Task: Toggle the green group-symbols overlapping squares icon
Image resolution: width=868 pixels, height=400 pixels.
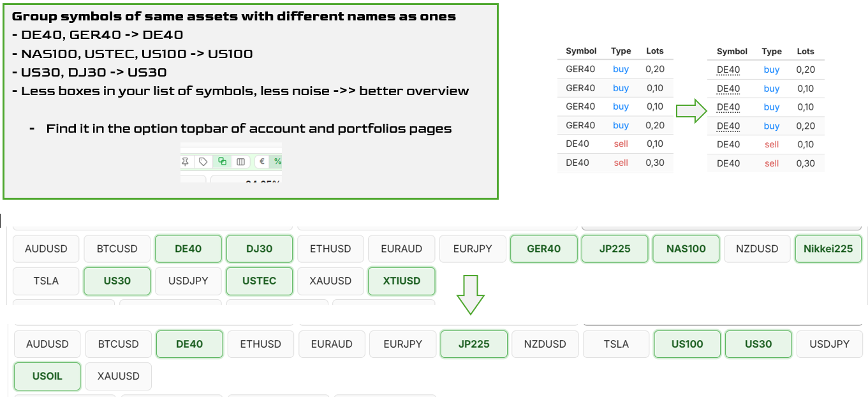Action: [222, 162]
